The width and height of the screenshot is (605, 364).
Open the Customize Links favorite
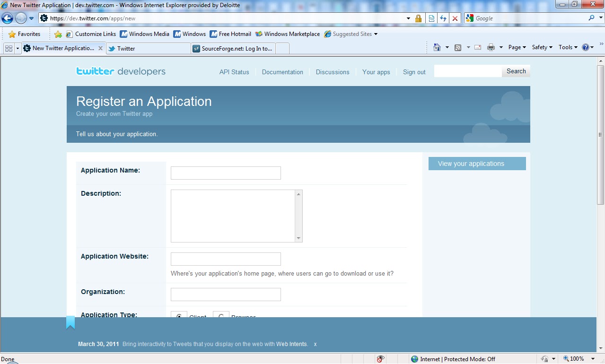pos(91,34)
